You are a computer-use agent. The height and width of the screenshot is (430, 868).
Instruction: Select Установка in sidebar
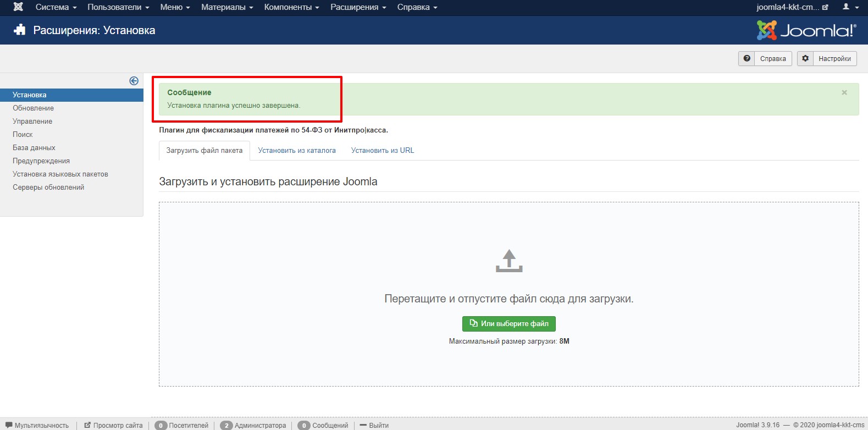pyautogui.click(x=71, y=95)
